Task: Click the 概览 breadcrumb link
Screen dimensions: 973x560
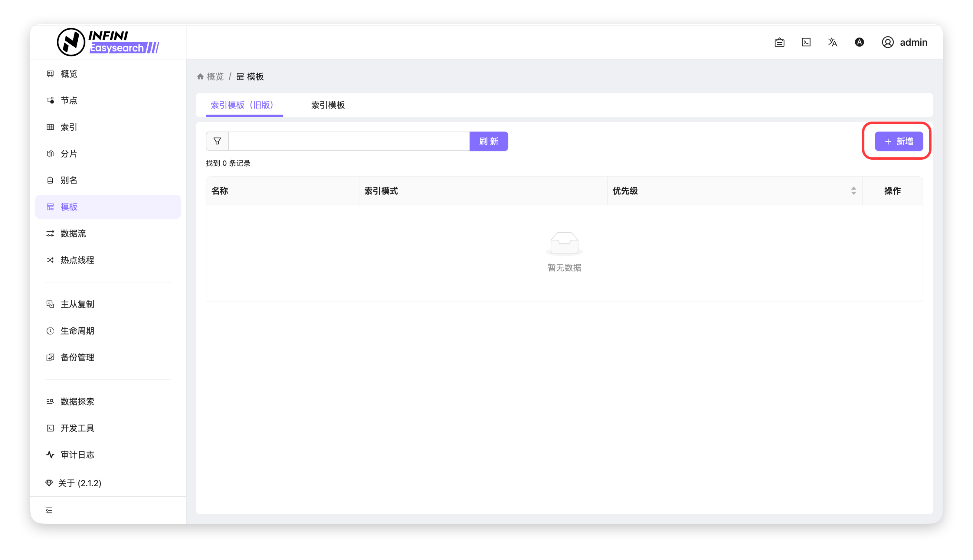Action: pyautogui.click(x=215, y=77)
